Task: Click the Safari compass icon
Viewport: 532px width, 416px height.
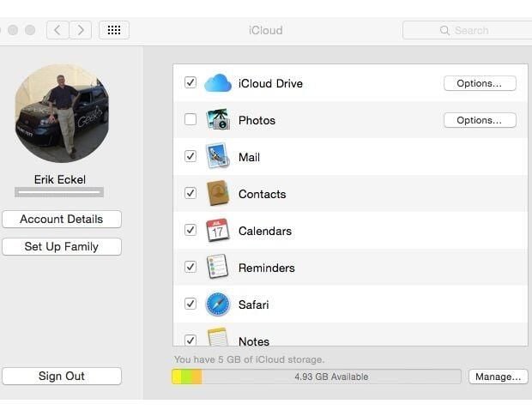Action: coord(218,304)
